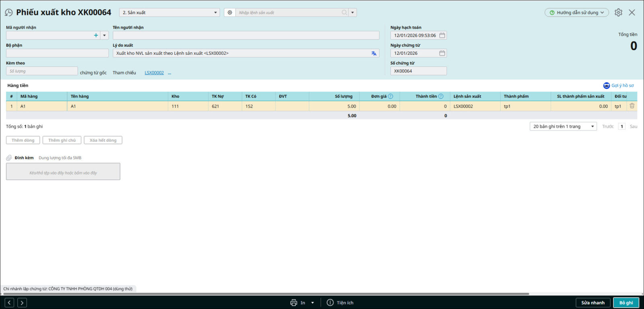Viewport: 644px width, 309px height.
Task: Click the Đơn giá help icon
Action: point(390,96)
